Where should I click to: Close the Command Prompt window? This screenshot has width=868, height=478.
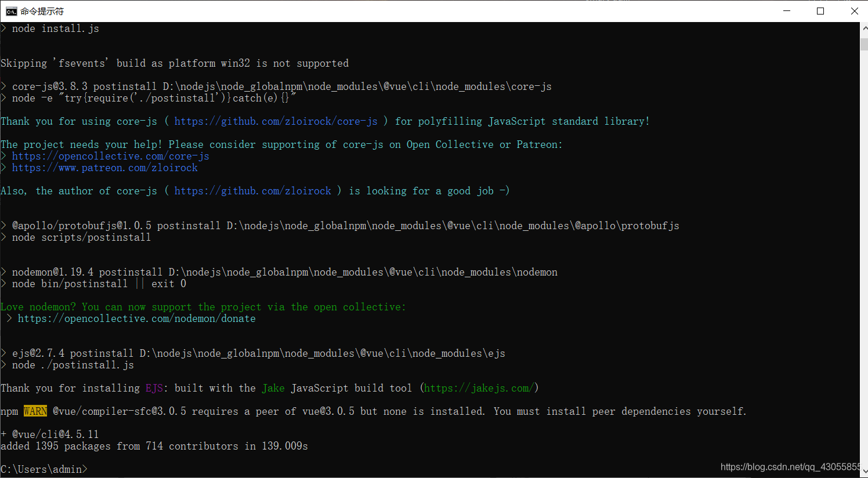854,11
